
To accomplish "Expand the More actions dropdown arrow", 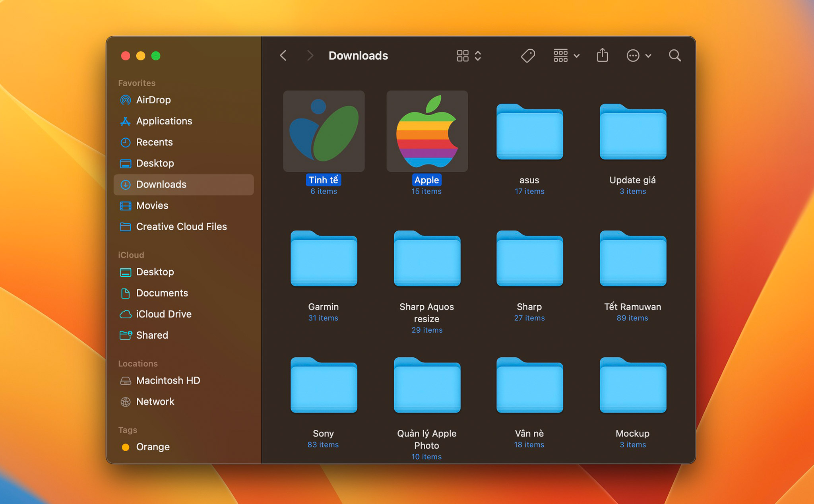I will (648, 56).
